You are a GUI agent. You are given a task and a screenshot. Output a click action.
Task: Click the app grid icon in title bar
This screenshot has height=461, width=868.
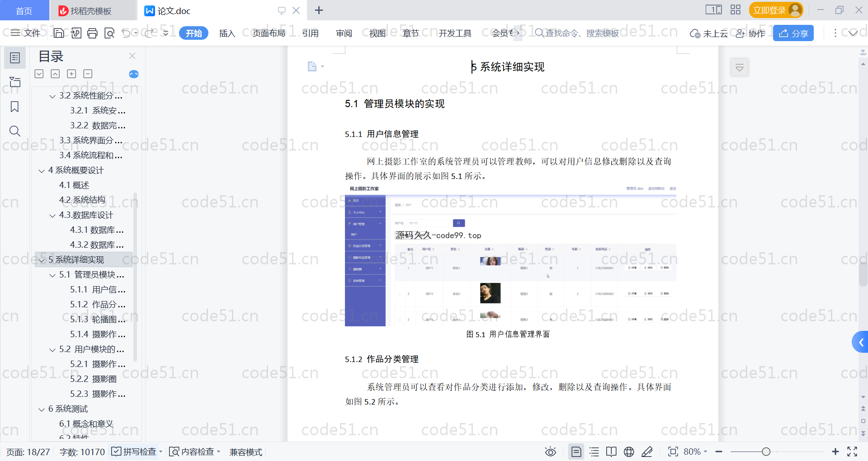pyautogui.click(x=736, y=10)
